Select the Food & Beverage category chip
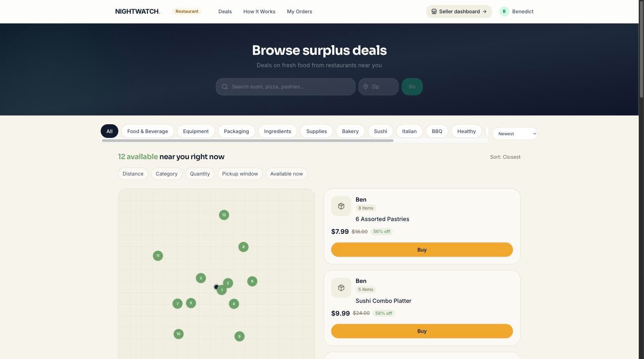 point(148,131)
